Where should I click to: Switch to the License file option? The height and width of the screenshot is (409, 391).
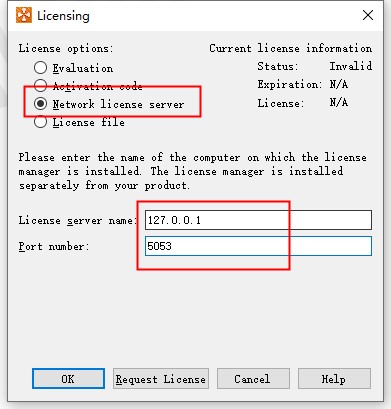click(40, 122)
